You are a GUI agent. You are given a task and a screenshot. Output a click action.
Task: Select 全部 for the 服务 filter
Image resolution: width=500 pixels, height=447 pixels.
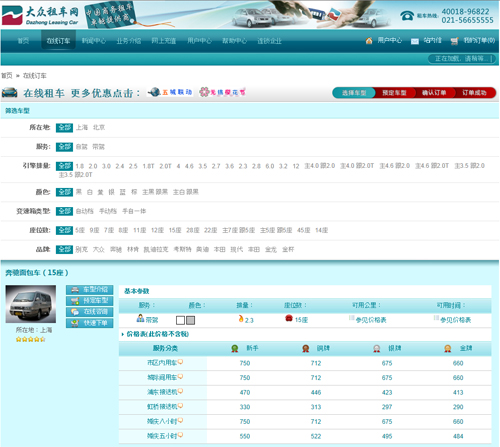(64, 147)
